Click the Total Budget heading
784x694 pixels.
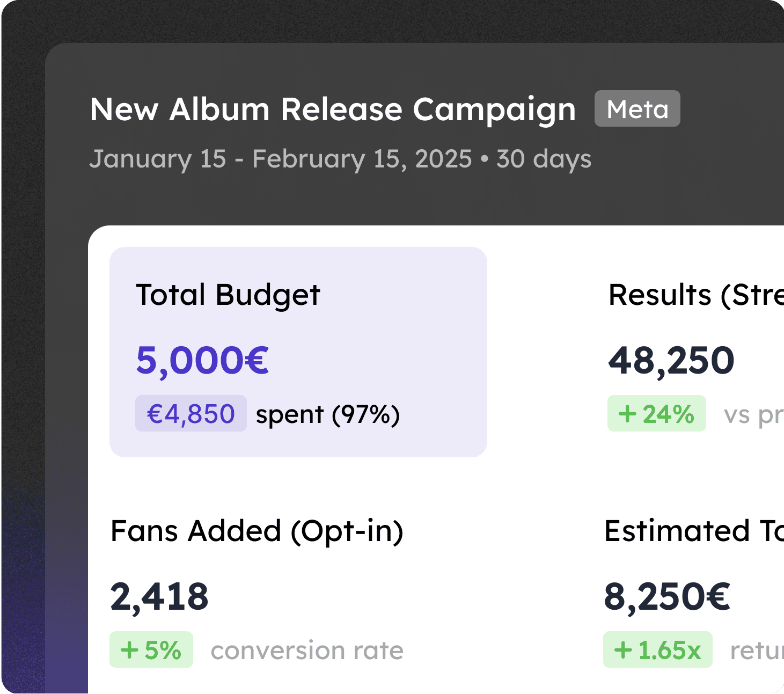coord(228,295)
